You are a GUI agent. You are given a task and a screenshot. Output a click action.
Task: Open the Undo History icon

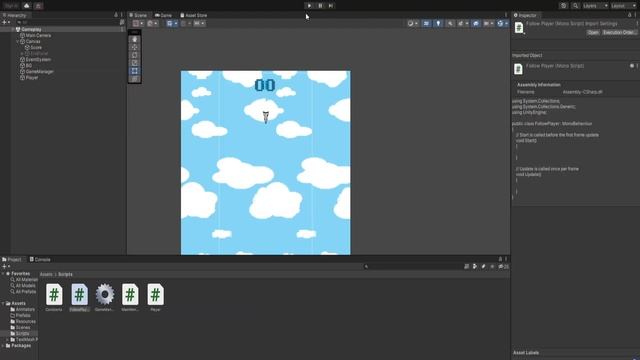click(564, 6)
